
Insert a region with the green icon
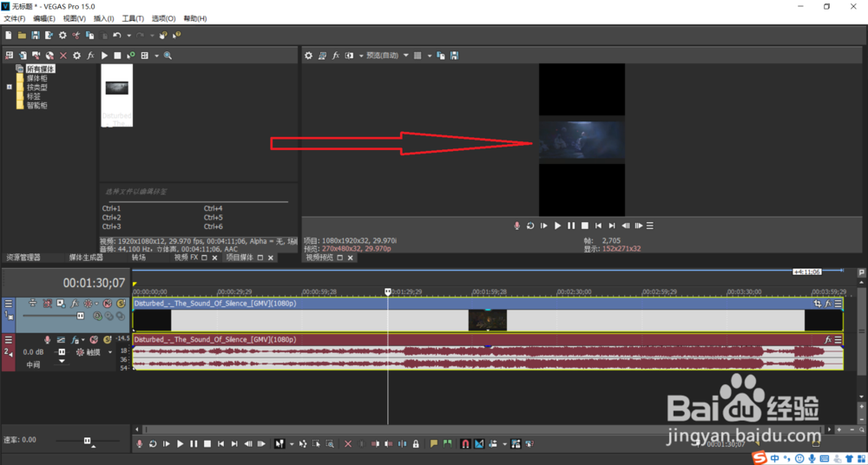tap(447, 443)
